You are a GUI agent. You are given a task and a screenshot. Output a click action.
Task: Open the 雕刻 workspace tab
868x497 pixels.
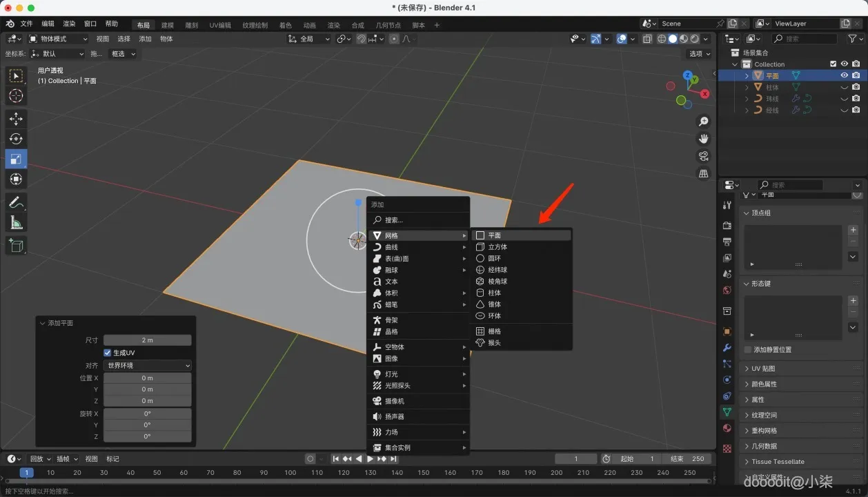(191, 26)
